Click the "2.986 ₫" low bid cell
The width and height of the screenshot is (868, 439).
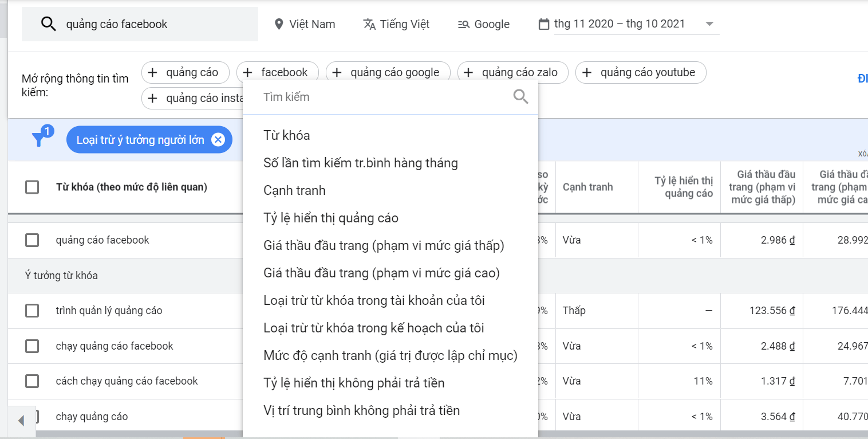[x=778, y=240]
